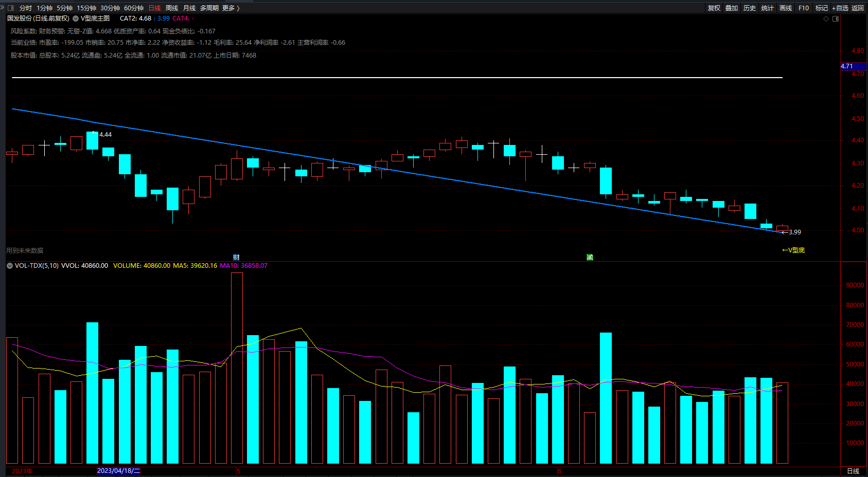
Task: Click the 3.99 low price label
Action: coord(794,232)
